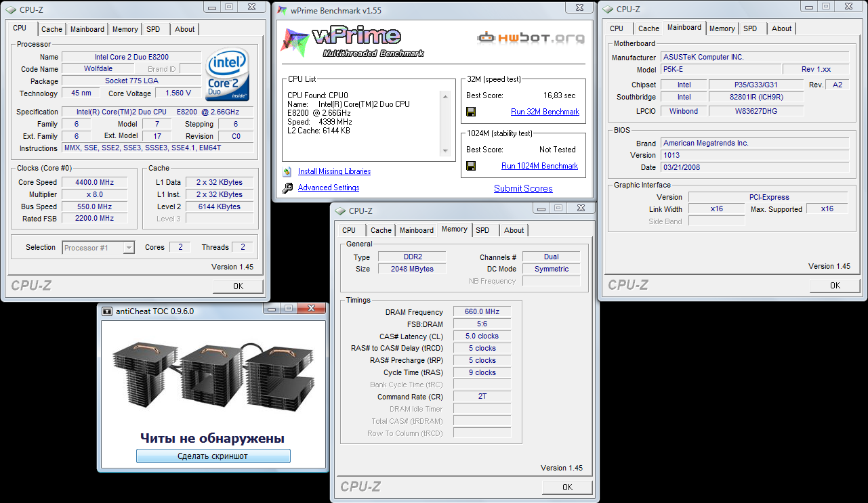Open Cache tab in the Memory CPU-Z window

point(381,230)
